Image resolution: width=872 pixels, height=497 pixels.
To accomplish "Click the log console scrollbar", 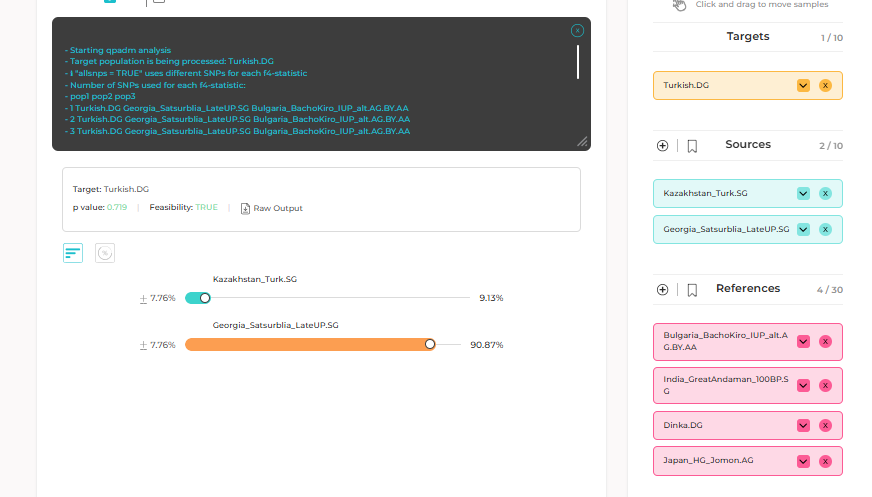I will tap(577, 62).
